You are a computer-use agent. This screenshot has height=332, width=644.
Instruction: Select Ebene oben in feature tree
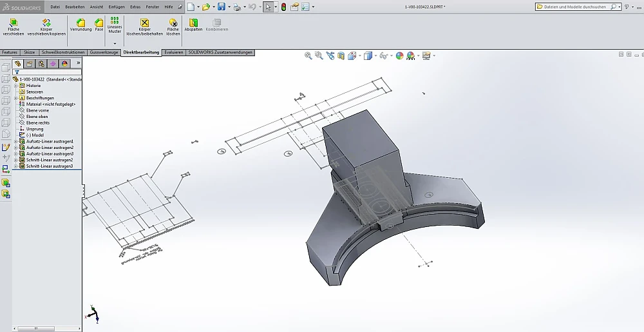(37, 117)
